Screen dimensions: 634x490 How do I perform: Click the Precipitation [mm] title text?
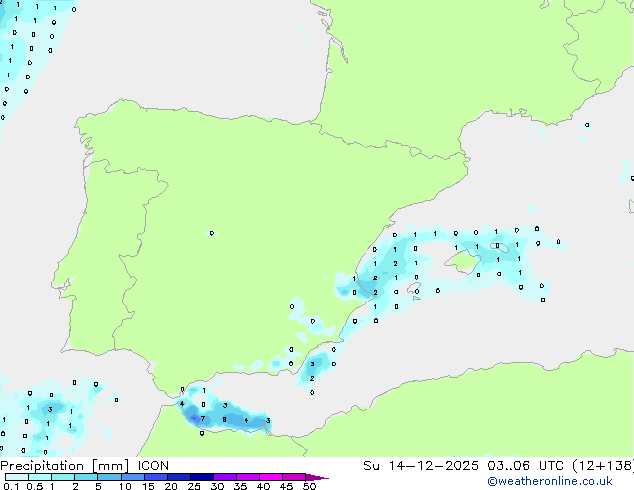click(64, 466)
